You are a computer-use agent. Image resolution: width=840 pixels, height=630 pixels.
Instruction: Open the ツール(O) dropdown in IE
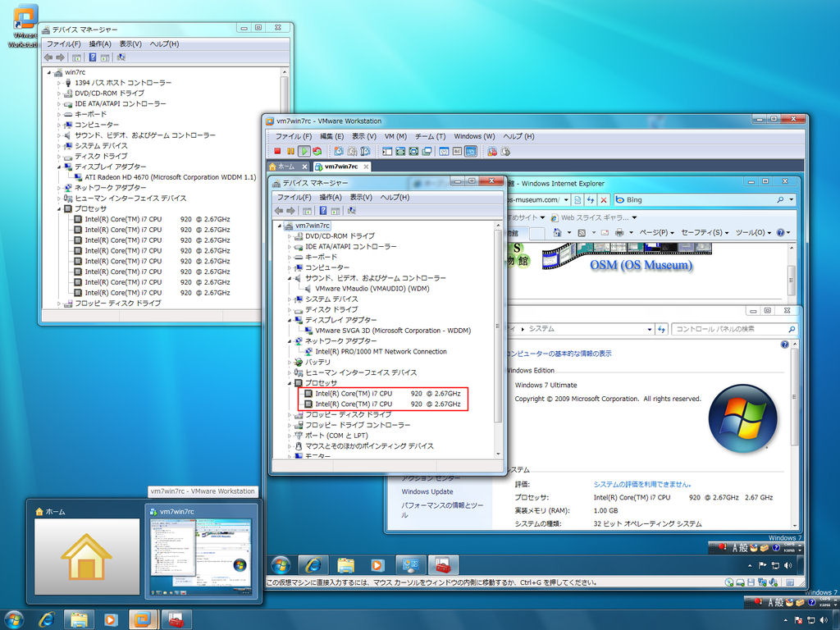[754, 232]
